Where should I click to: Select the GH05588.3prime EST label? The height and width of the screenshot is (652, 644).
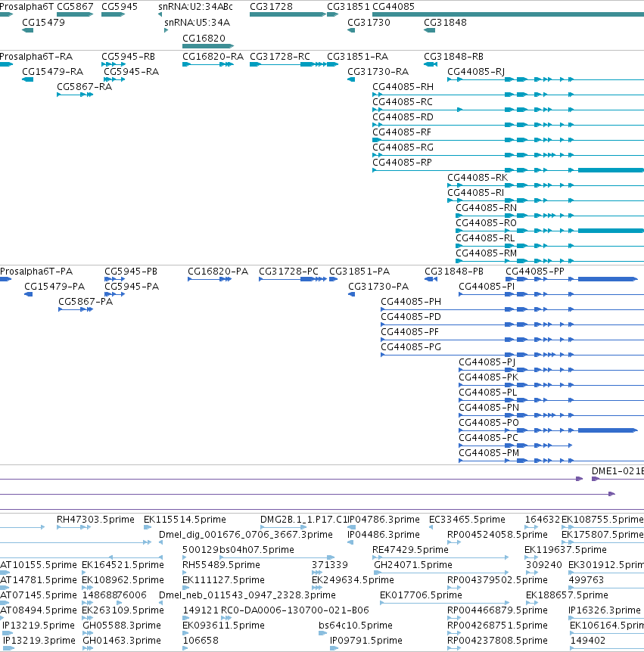[122, 626]
